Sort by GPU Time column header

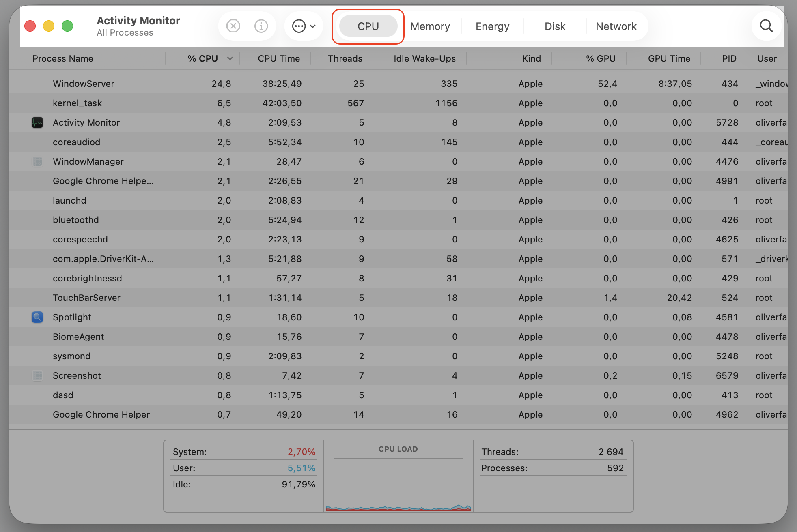point(669,58)
